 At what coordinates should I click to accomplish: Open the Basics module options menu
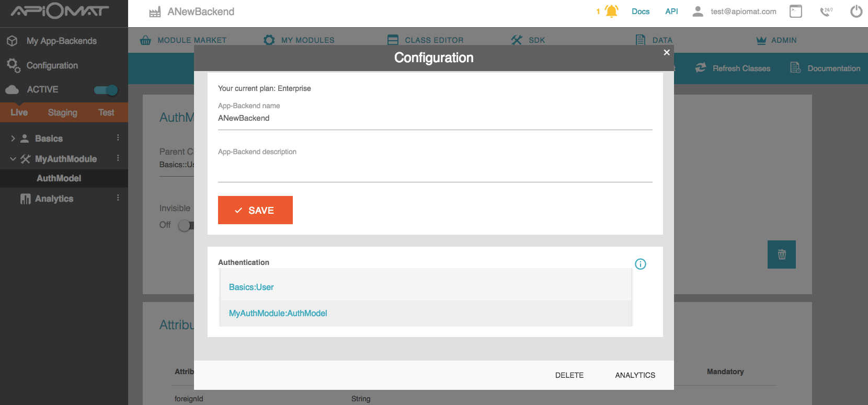[118, 138]
